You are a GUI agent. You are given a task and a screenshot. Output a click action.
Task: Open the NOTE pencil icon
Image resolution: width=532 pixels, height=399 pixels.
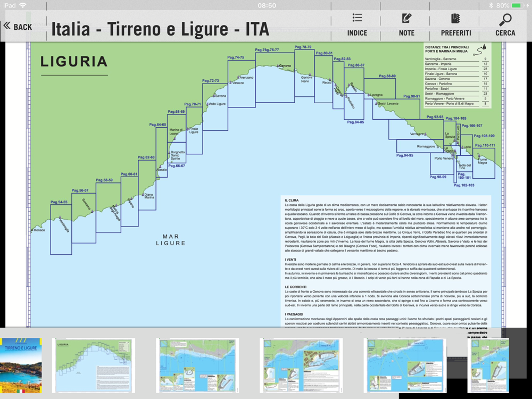point(406,18)
